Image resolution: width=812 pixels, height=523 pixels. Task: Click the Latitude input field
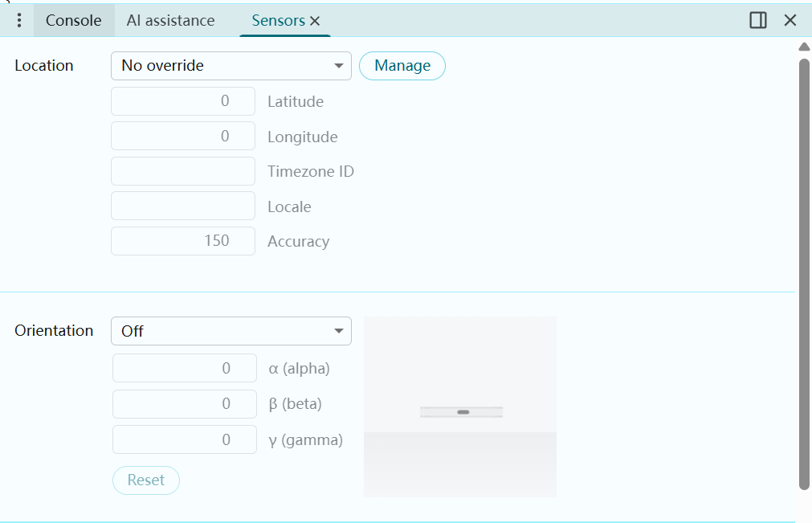[x=183, y=101]
